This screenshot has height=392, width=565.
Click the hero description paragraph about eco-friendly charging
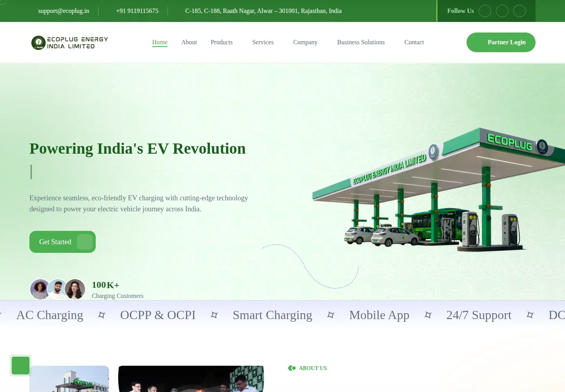[139, 203]
